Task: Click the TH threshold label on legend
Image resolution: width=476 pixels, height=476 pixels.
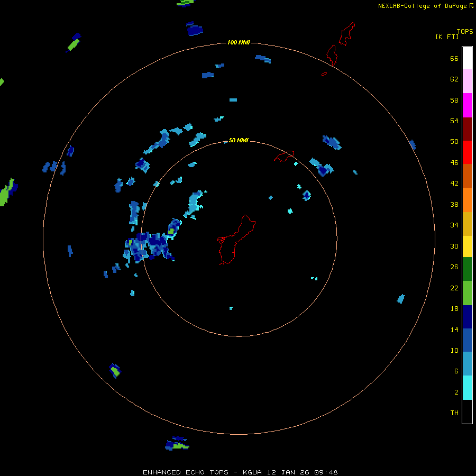Action: click(454, 413)
